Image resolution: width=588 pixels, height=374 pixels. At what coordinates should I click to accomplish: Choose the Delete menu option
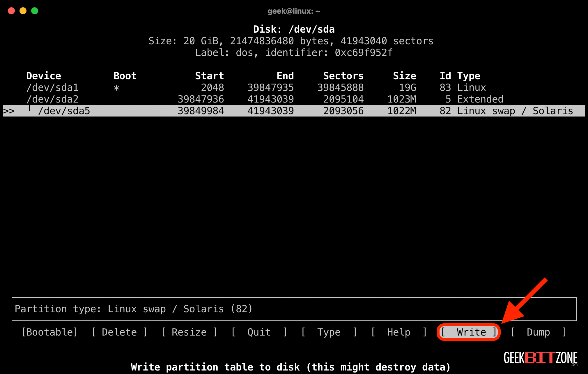(119, 332)
